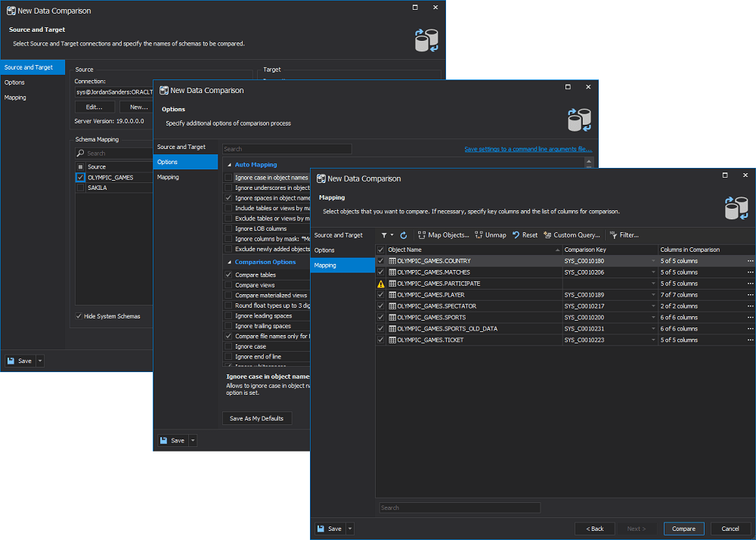Viewport: 756px width, 540px height.
Task: Open the Filter toolbar option
Action: pos(625,235)
